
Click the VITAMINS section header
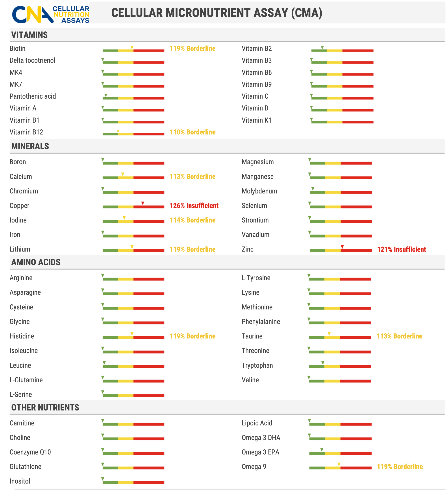30,35
